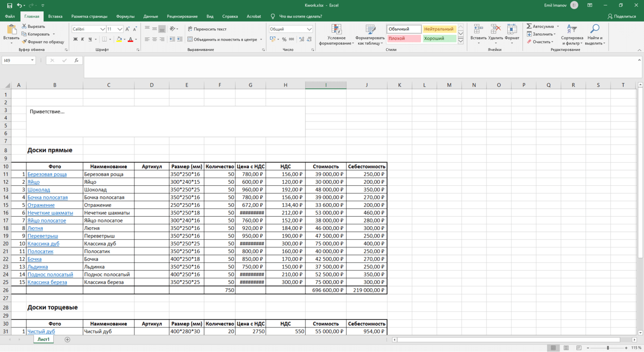Toggle Wrap Text (Переносить текст)
Image resolution: width=644 pixels, height=352 pixels.
[x=206, y=29]
